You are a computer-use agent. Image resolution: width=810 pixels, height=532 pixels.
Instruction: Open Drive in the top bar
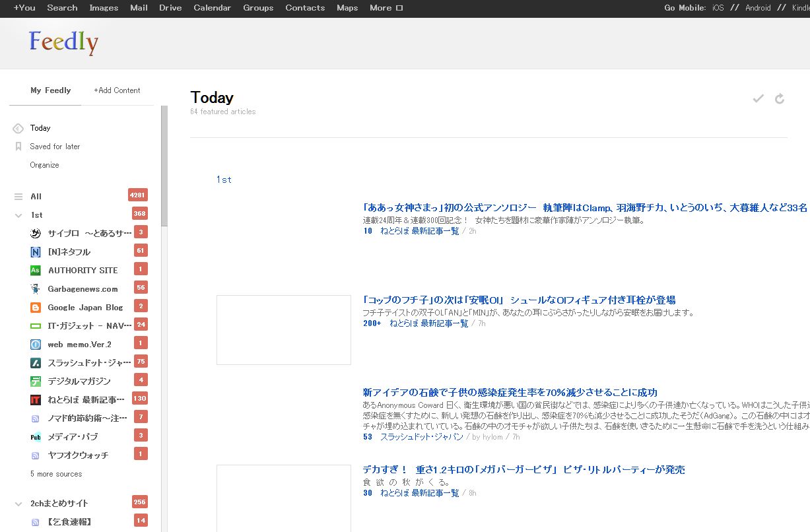click(170, 8)
